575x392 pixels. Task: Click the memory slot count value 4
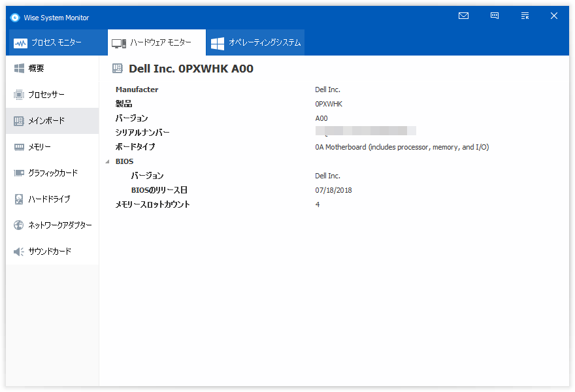pos(318,204)
